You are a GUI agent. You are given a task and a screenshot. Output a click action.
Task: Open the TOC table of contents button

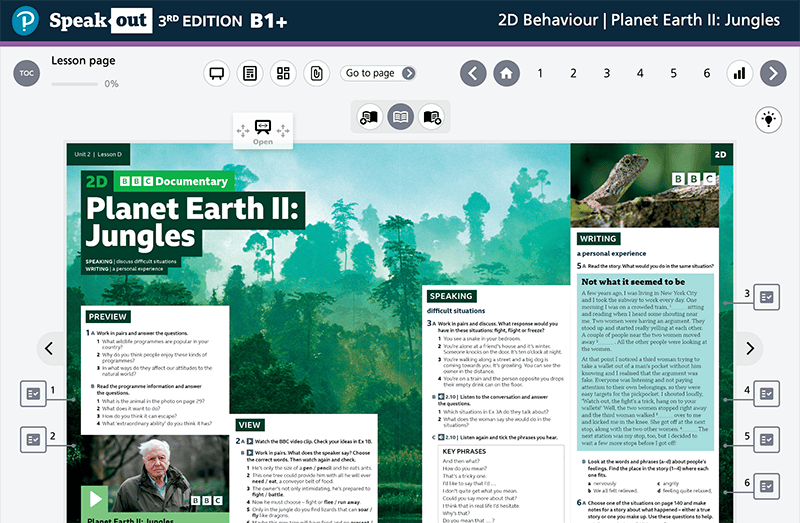[x=27, y=73]
